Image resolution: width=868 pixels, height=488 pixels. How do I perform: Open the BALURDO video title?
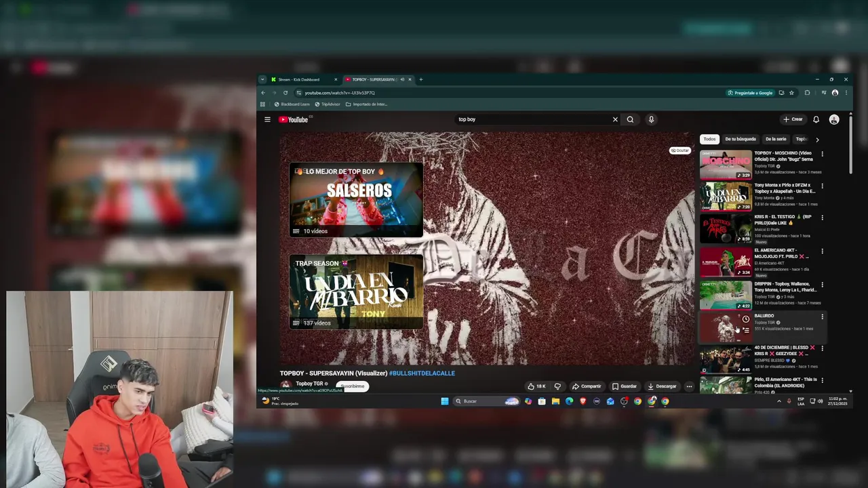tap(764, 316)
